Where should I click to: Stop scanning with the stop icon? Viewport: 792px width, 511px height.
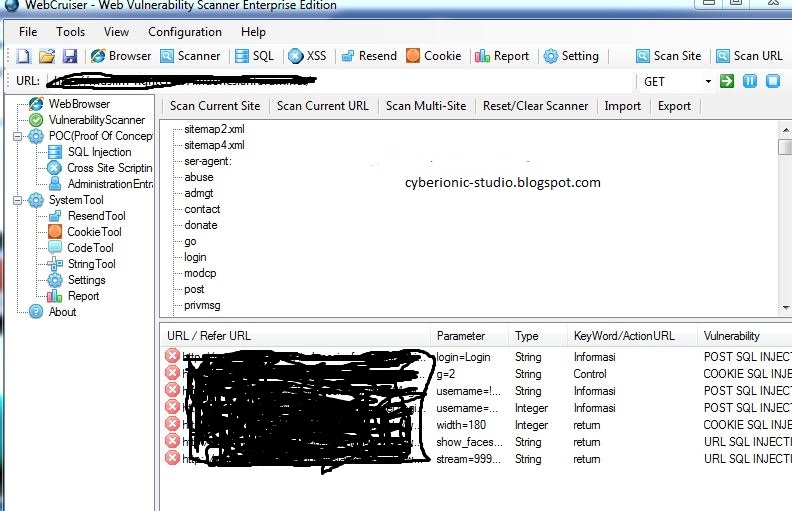[773, 81]
